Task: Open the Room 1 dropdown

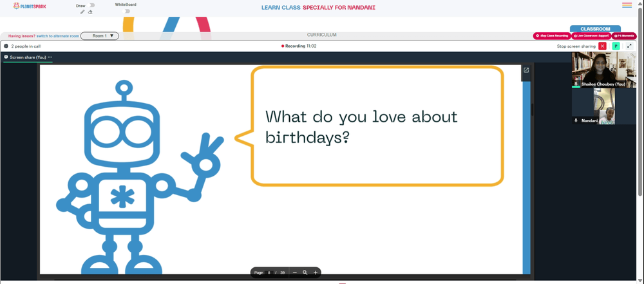Action: pyautogui.click(x=100, y=36)
